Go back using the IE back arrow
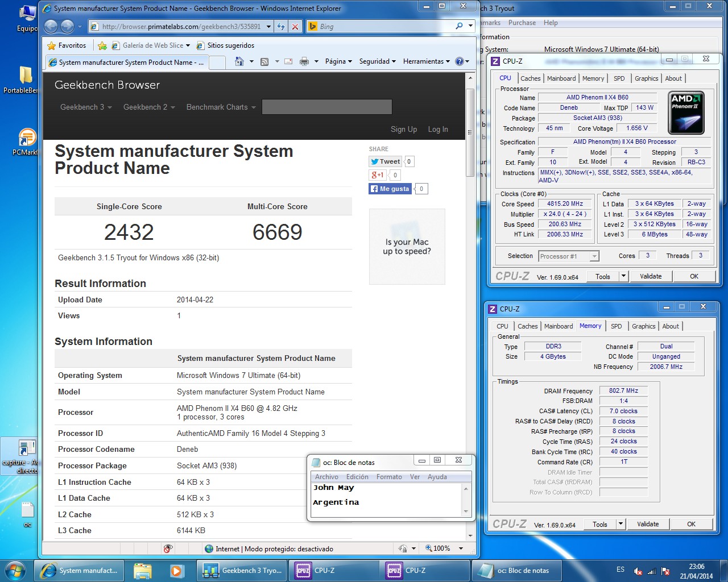 coord(51,26)
